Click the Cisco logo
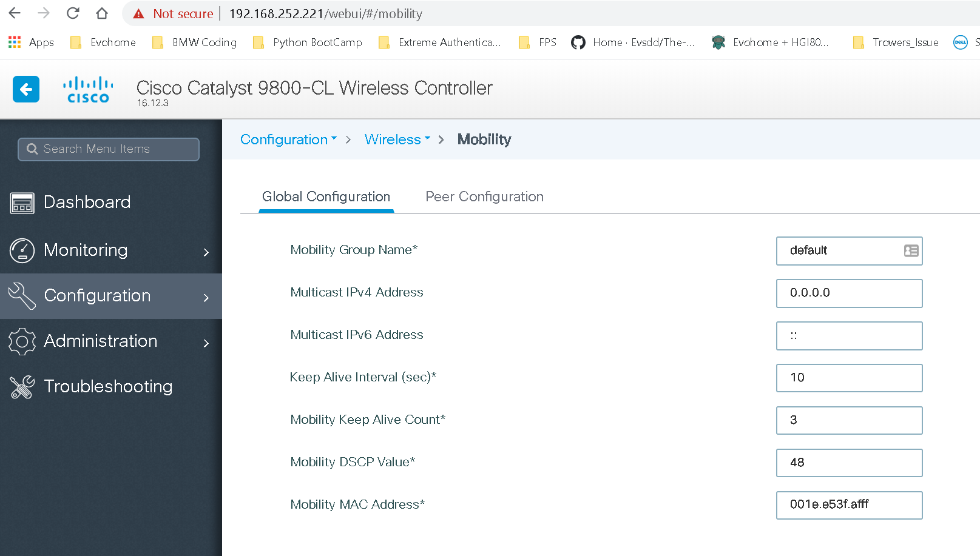 [x=88, y=90]
